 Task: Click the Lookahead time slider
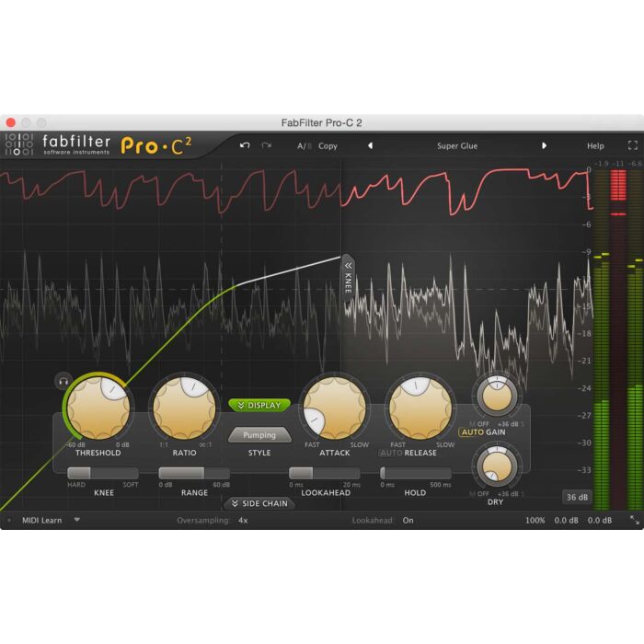325,473
